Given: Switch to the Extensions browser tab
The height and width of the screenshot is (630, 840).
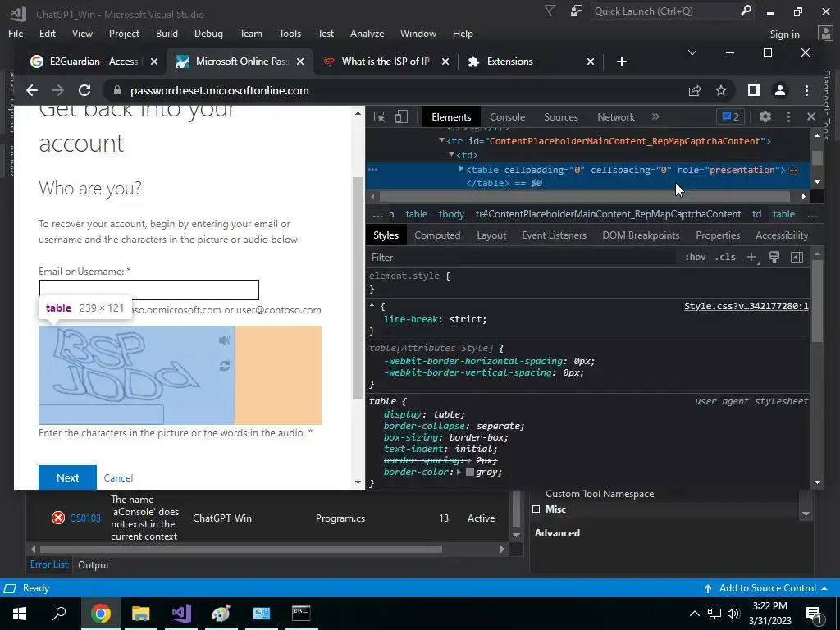Looking at the screenshot, I should coord(509,62).
